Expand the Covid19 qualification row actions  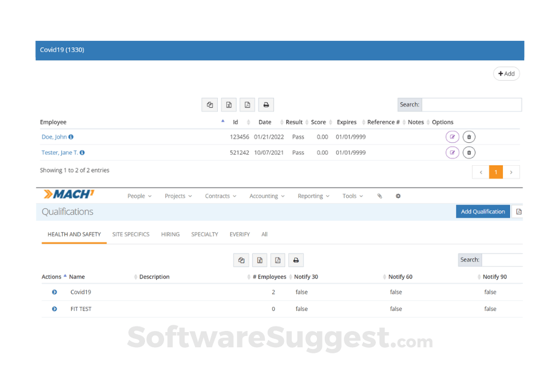click(54, 292)
